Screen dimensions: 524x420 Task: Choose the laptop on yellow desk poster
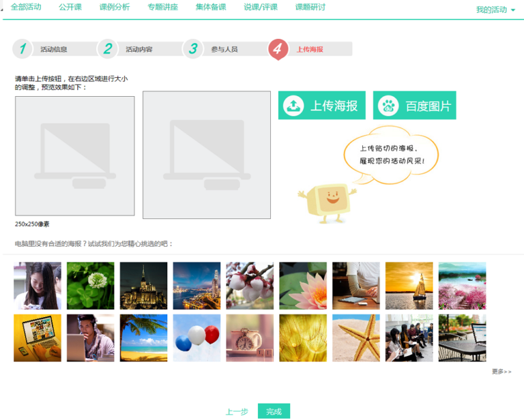[38, 338]
